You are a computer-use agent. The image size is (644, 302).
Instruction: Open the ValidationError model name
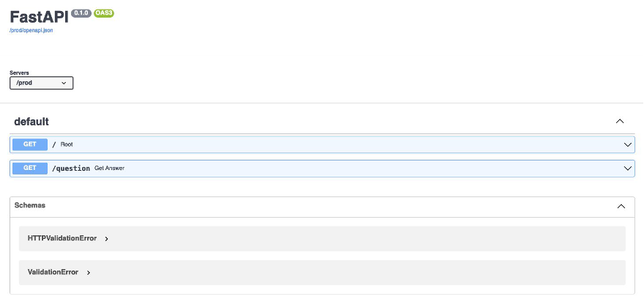[53, 272]
